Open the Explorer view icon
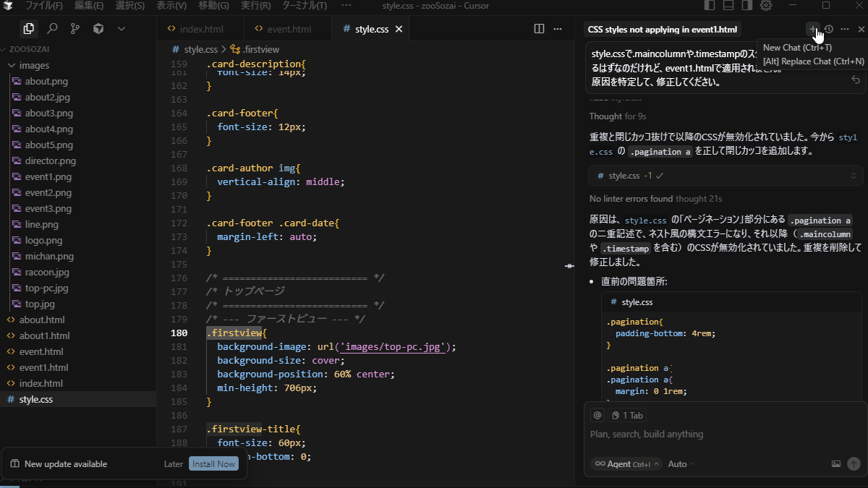This screenshot has width=868, height=488. (x=28, y=29)
